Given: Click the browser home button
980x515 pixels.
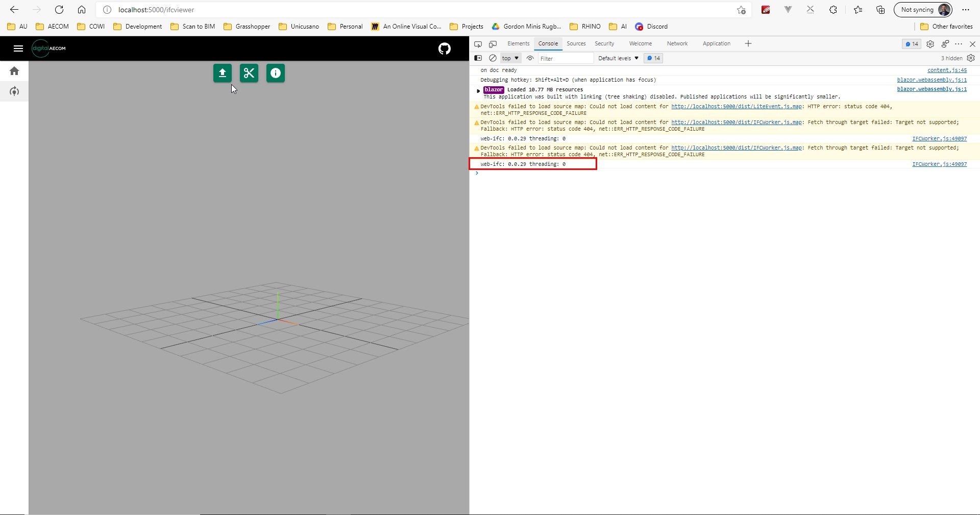Looking at the screenshot, I should point(82,10).
